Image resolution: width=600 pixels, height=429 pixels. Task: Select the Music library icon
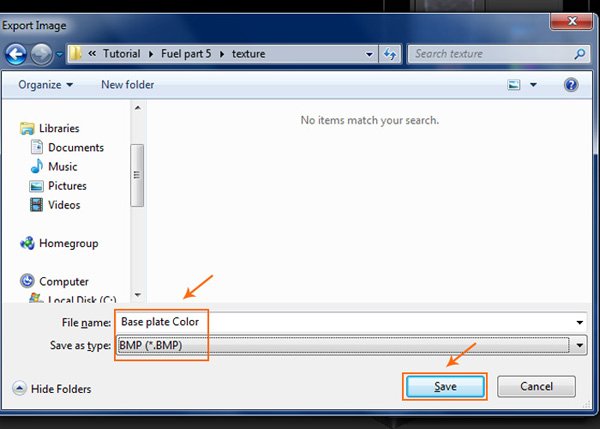(37, 167)
